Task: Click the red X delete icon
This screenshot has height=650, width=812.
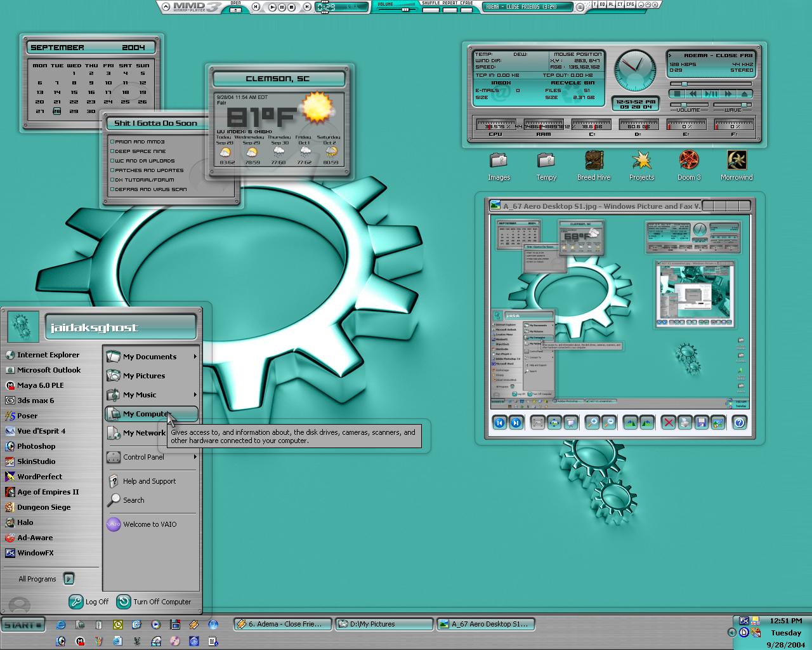Action: point(668,422)
